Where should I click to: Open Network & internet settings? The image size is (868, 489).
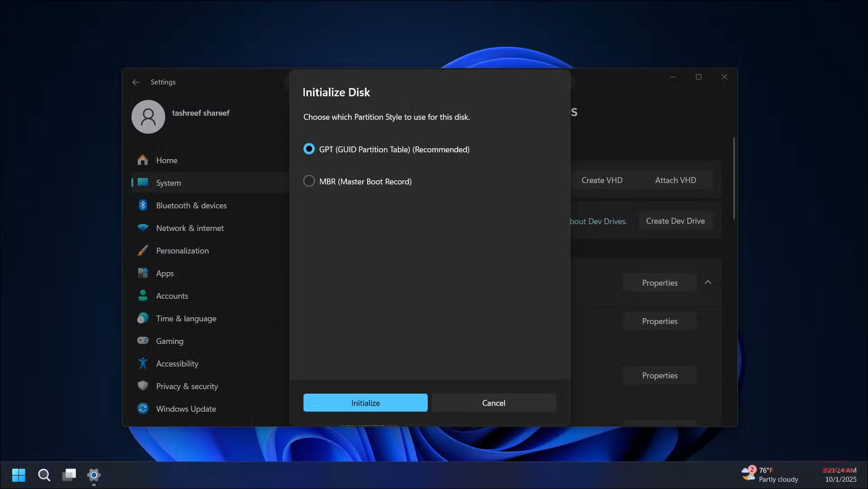190,228
